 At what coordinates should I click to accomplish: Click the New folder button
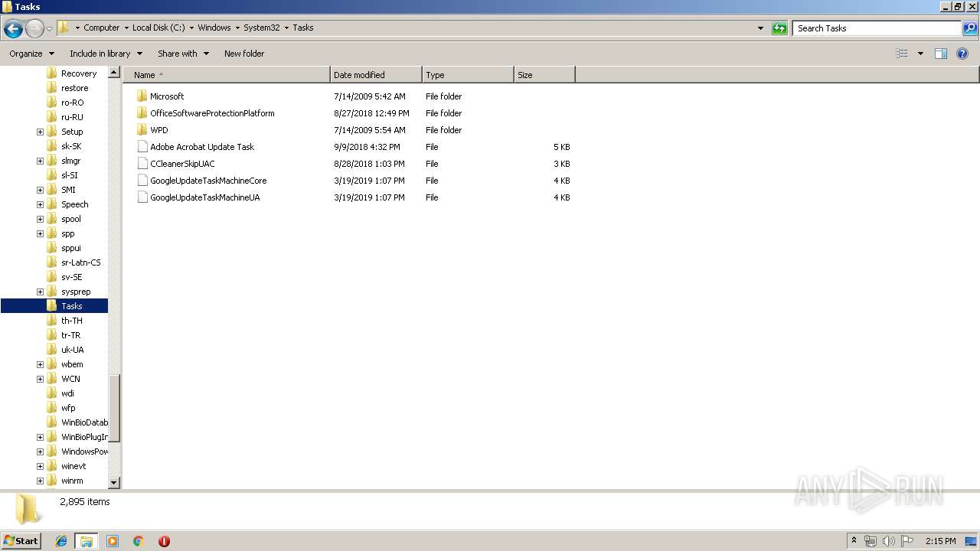coord(244,54)
